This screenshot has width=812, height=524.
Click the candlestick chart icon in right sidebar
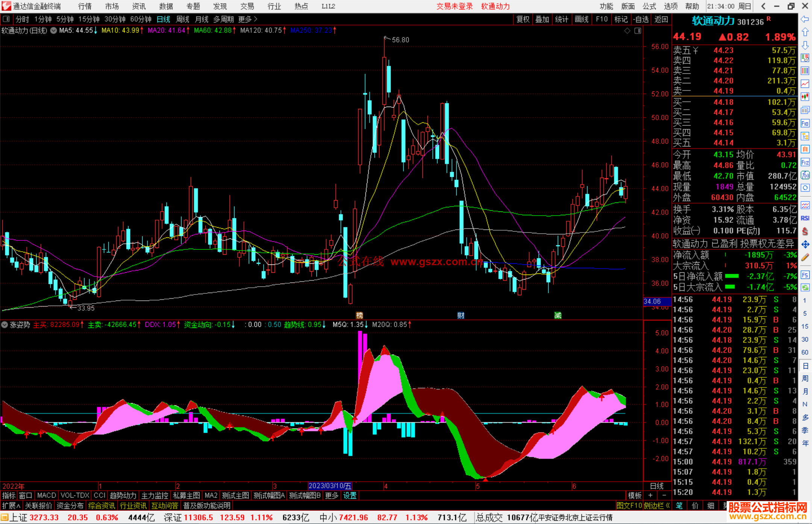pos(805,97)
